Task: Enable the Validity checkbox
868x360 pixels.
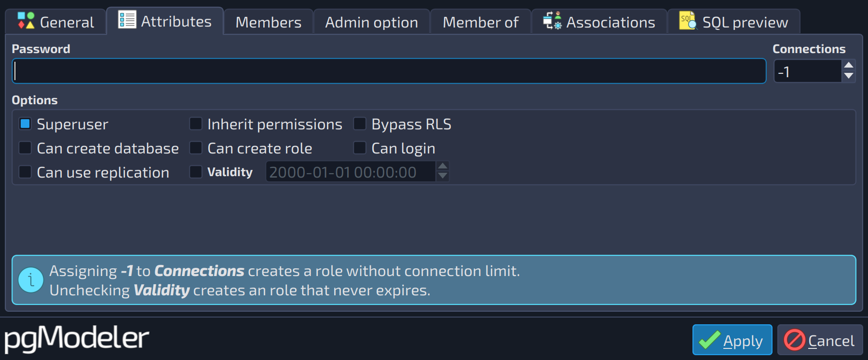Action: (196, 172)
